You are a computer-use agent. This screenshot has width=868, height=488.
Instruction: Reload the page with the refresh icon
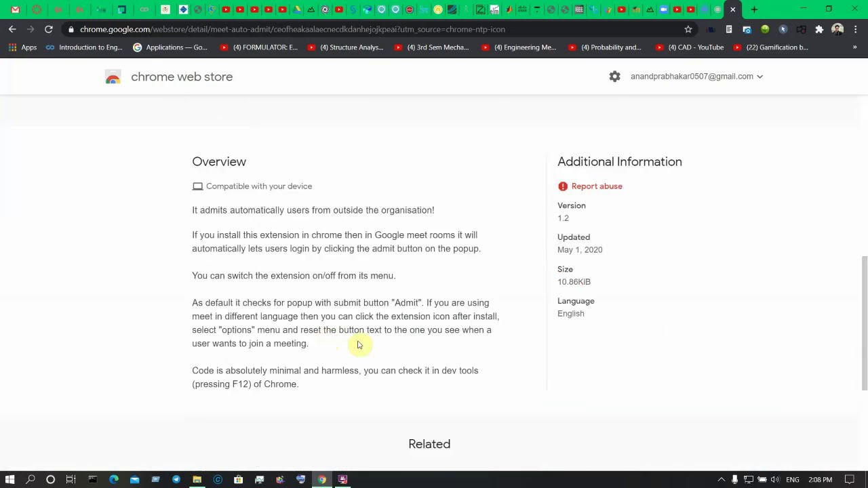(x=49, y=29)
